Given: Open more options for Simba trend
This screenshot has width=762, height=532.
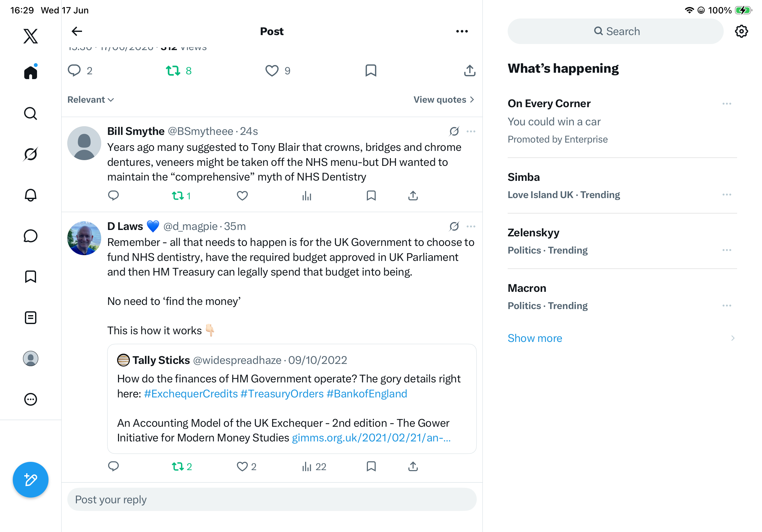Looking at the screenshot, I should [727, 195].
